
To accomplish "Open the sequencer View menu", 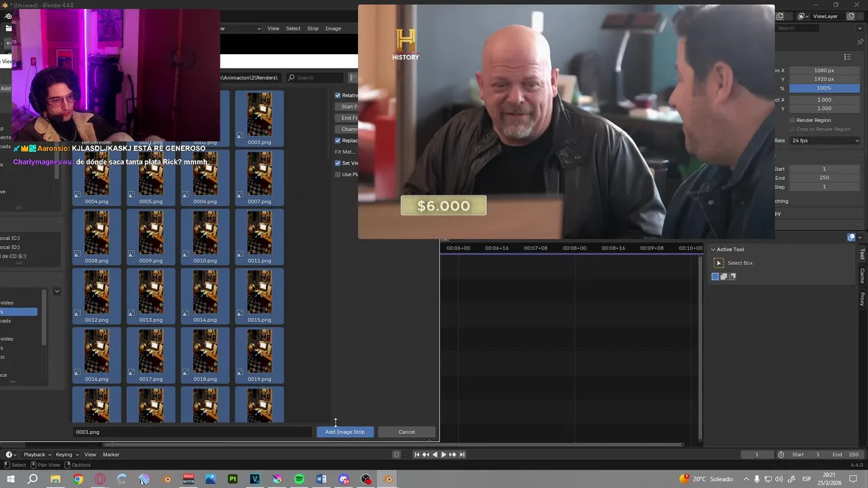I will pyautogui.click(x=273, y=28).
